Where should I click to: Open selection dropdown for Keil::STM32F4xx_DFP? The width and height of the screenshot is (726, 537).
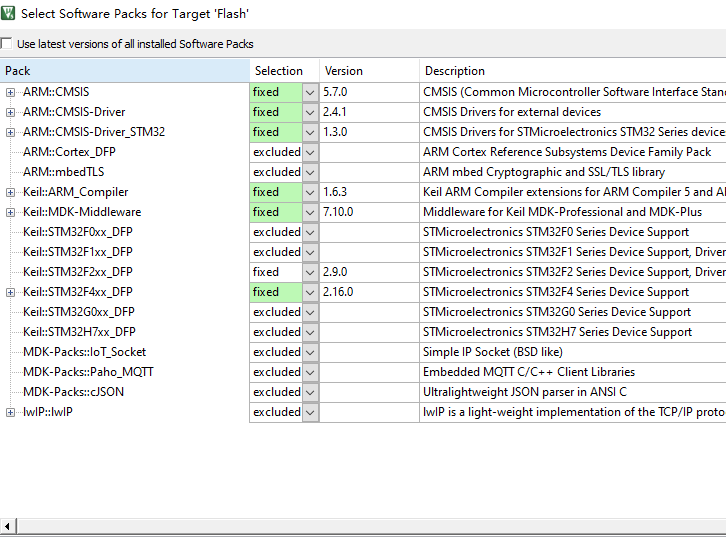pyautogui.click(x=310, y=292)
